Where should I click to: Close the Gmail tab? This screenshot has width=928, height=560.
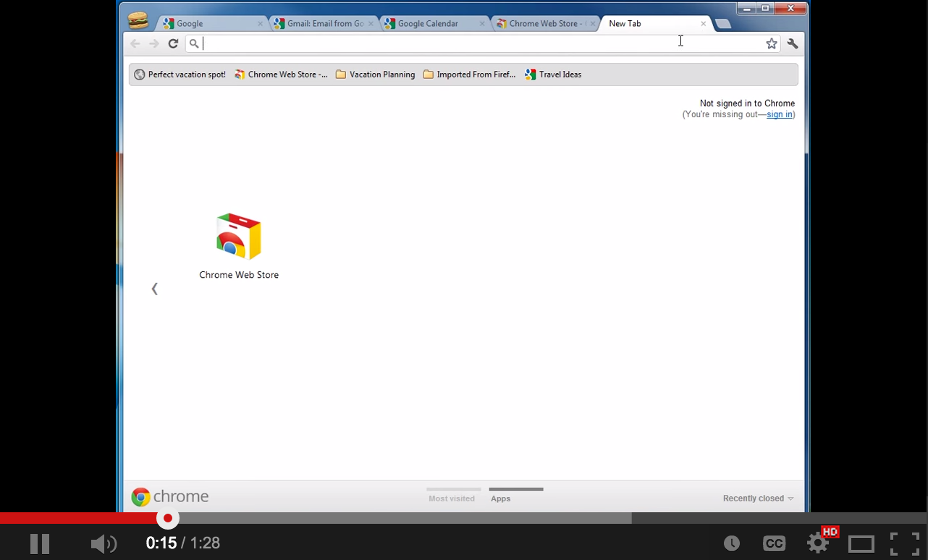click(x=371, y=24)
